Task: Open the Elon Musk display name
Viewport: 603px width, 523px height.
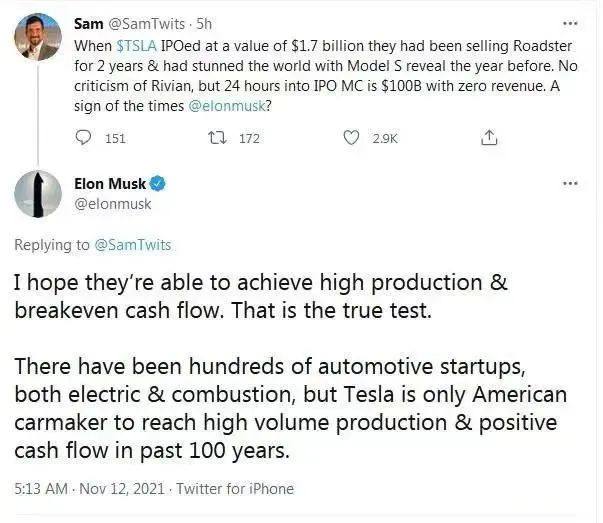Action: [109, 184]
